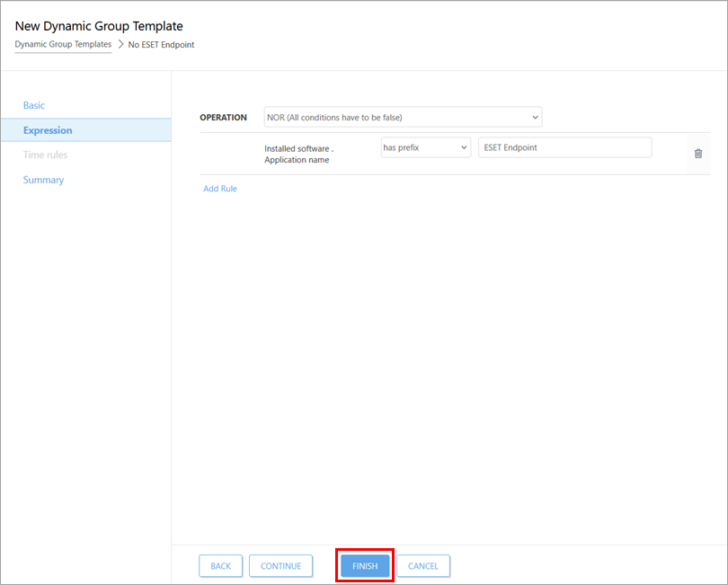
Task: Navigate to Dynamic Group Templates breadcrumb
Action: click(x=63, y=44)
